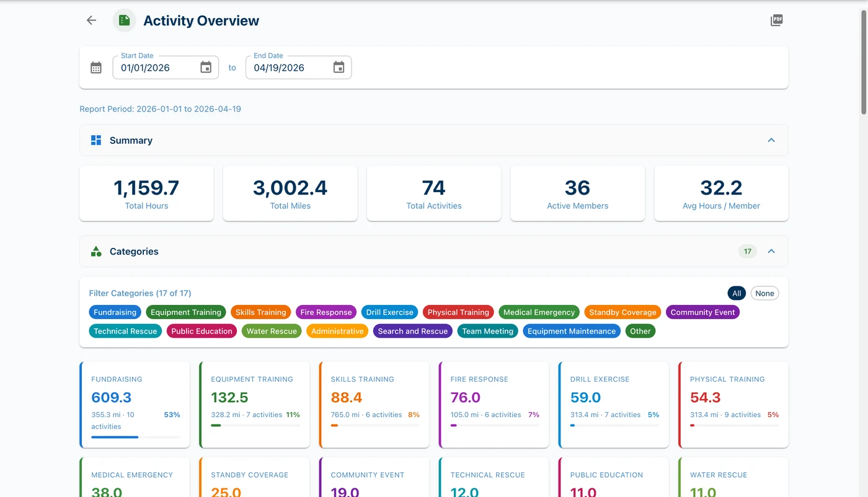The image size is (868, 497).
Task: Click the Physical Training 5% progress bar
Action: click(735, 425)
